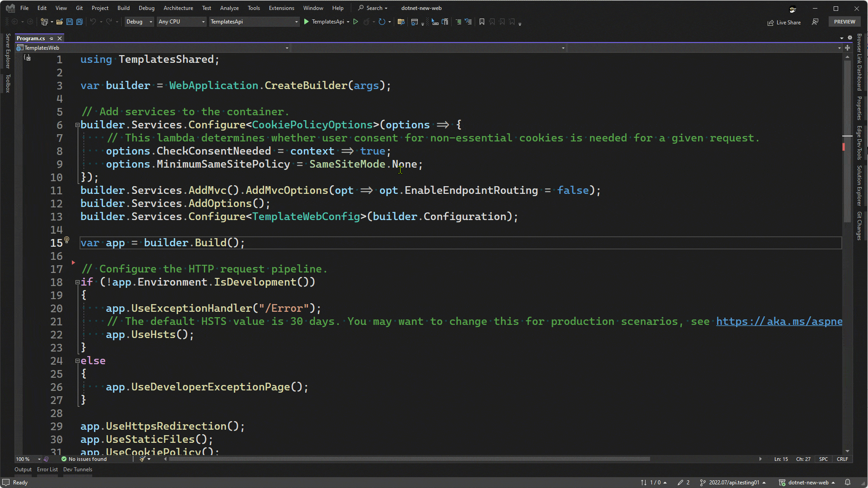Switch to the Error List tab

pyautogui.click(x=47, y=469)
